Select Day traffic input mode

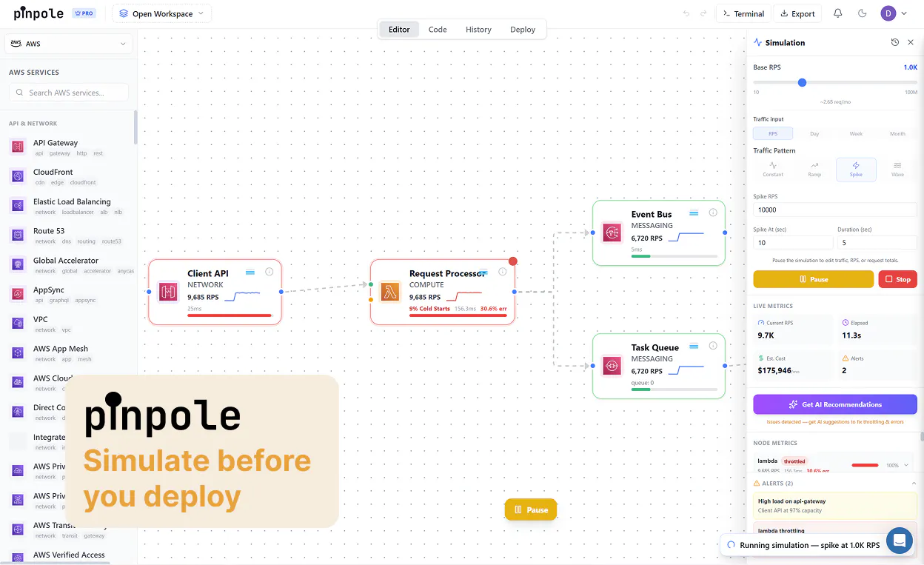click(x=814, y=134)
